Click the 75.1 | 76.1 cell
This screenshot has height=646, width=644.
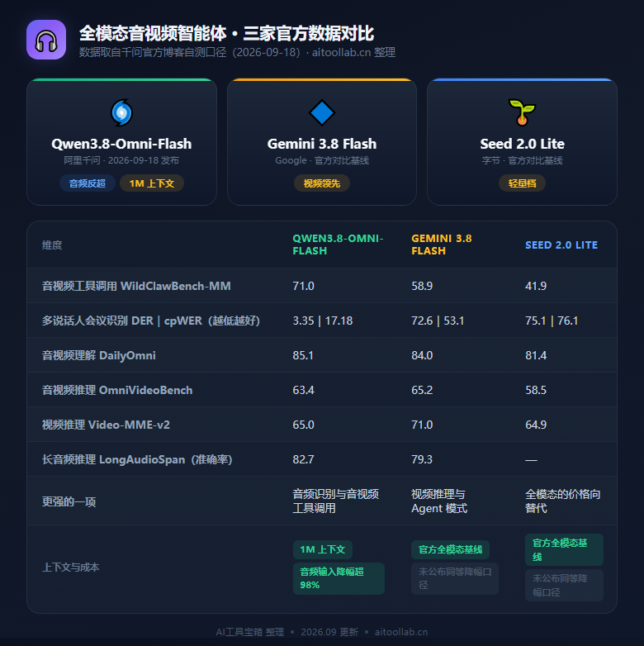point(552,321)
